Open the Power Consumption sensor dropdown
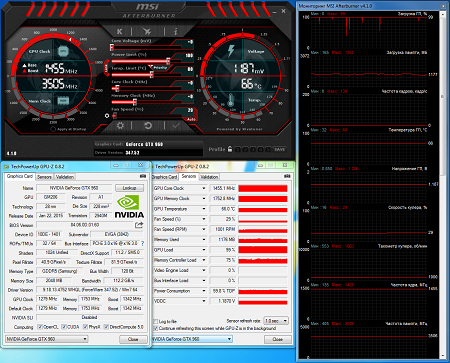Image resolution: width=450 pixels, height=363 pixels. (204, 291)
